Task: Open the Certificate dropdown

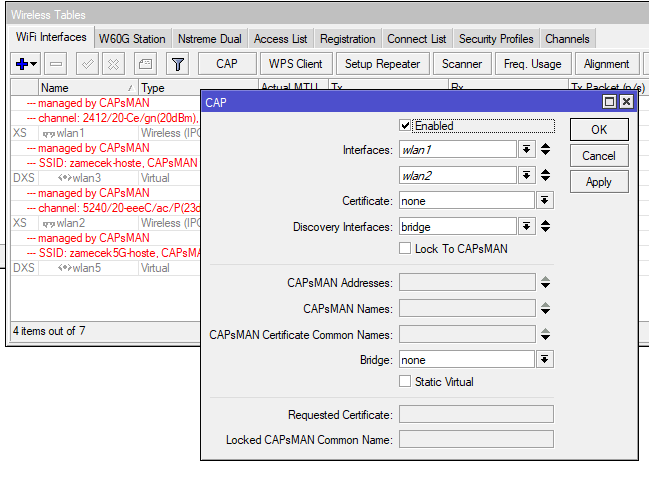Action: tap(544, 201)
